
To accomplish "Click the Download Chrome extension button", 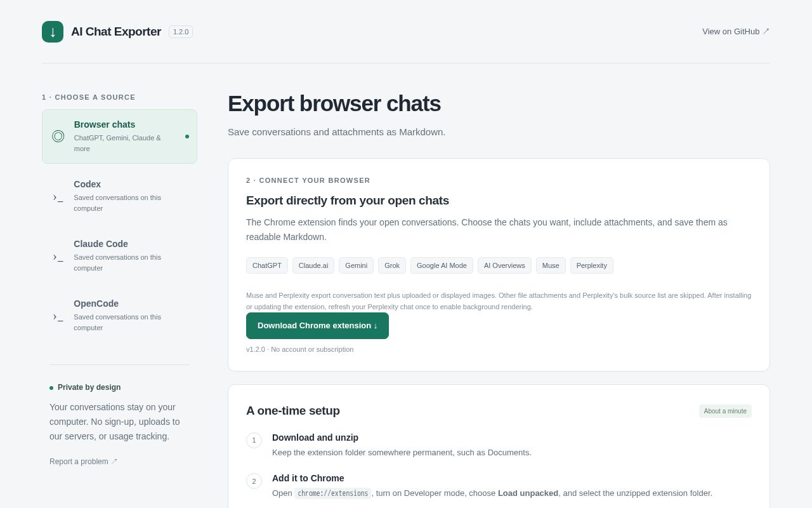I will click(x=317, y=326).
